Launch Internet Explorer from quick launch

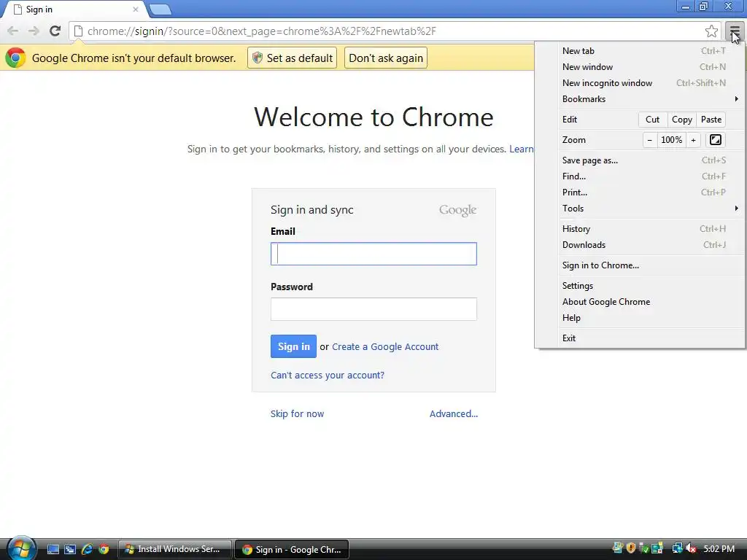87,549
